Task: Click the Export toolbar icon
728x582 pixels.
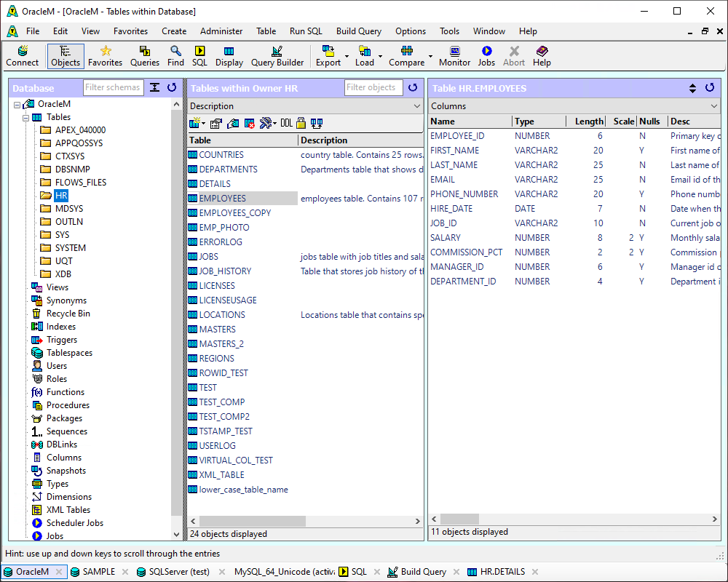Action: click(x=328, y=56)
